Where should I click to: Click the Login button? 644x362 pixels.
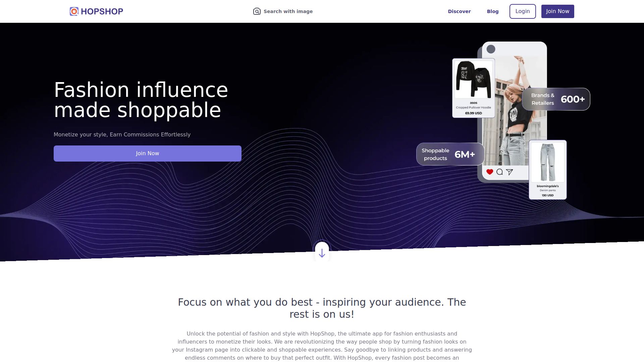click(523, 11)
